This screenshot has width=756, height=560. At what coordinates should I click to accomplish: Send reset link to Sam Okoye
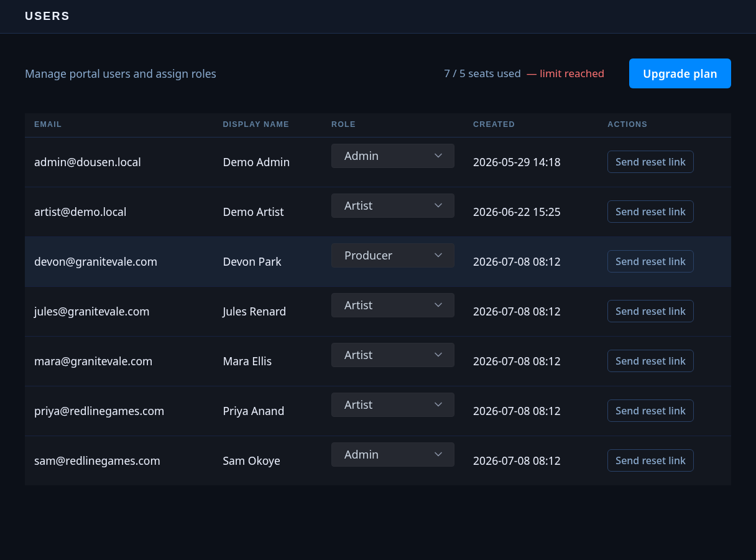[650, 460]
